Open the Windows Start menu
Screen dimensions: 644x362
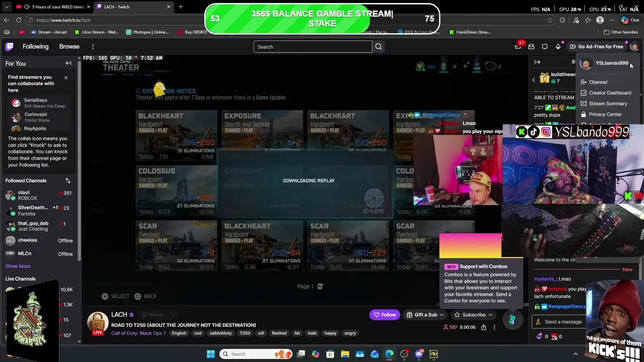coord(211,354)
